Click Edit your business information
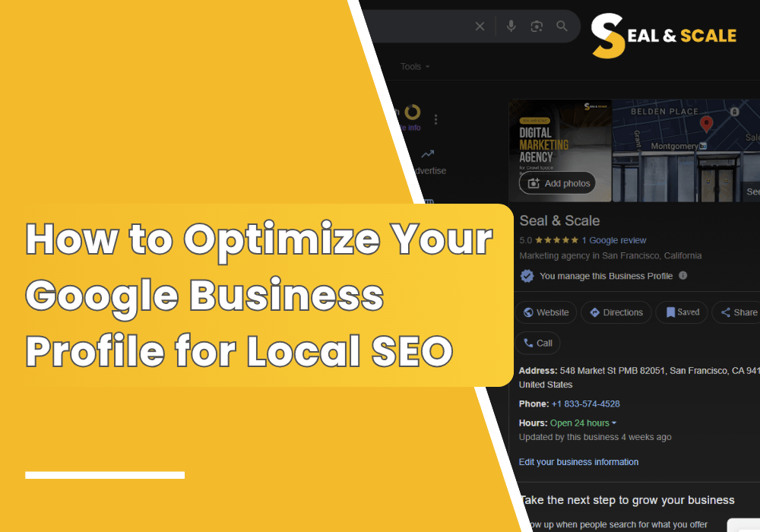 [578, 461]
